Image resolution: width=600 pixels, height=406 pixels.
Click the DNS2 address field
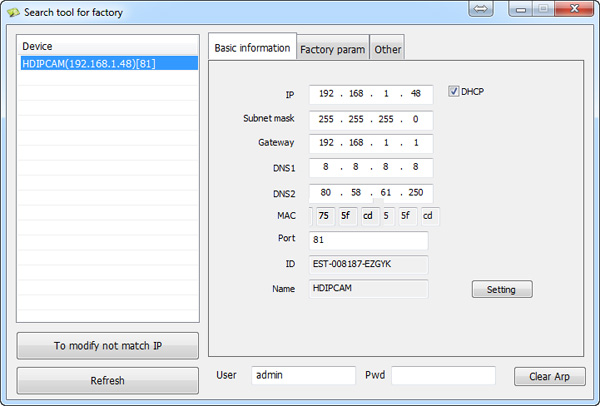370,191
